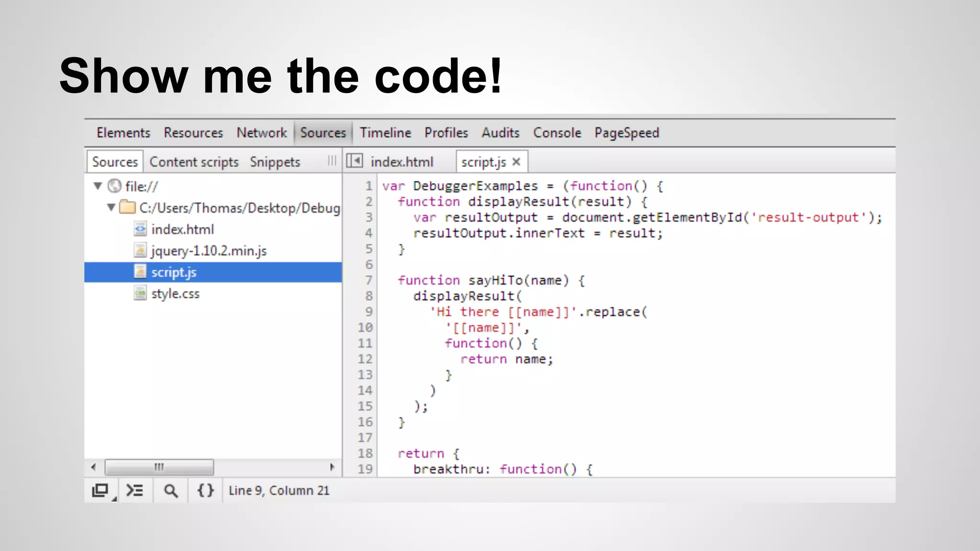Collapse the file:// tree node
980x551 pixels.
[x=98, y=186]
